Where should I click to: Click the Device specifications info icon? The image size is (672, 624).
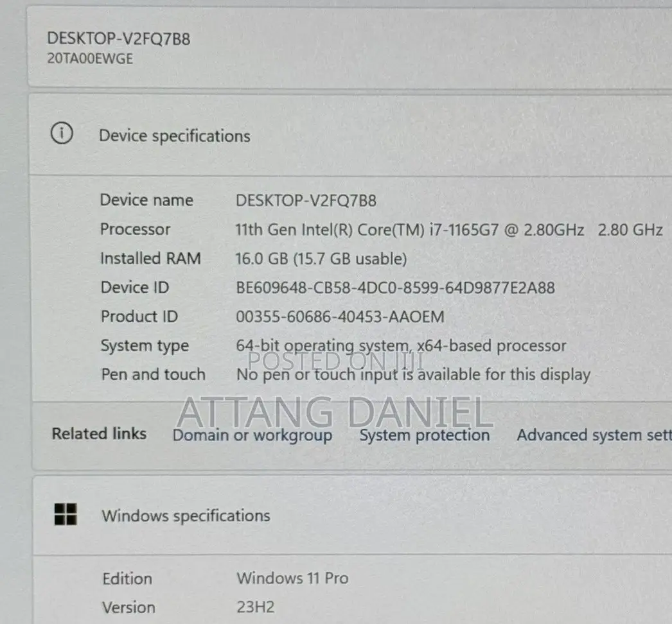[x=62, y=133]
